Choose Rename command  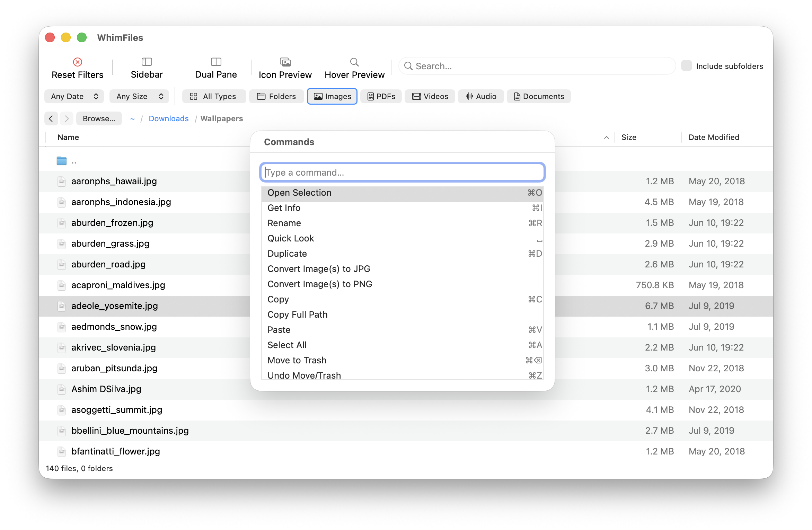tap(403, 223)
